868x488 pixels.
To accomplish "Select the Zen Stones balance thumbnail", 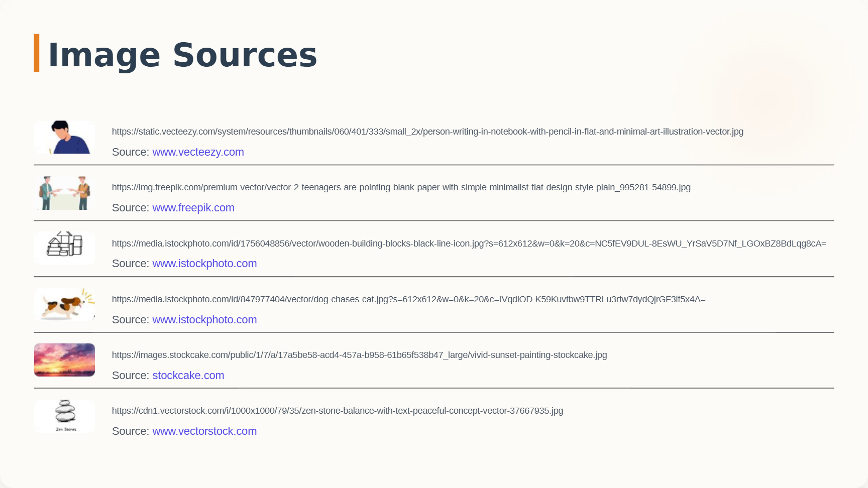I will pyautogui.click(x=64, y=416).
